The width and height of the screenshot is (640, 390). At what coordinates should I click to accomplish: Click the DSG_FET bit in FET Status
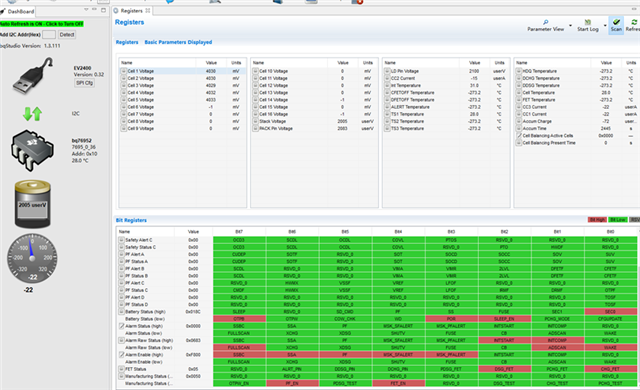pyautogui.click(x=504, y=369)
